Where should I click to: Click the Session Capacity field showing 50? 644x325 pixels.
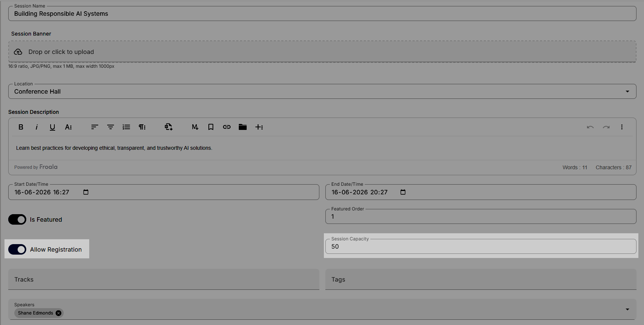tap(481, 246)
